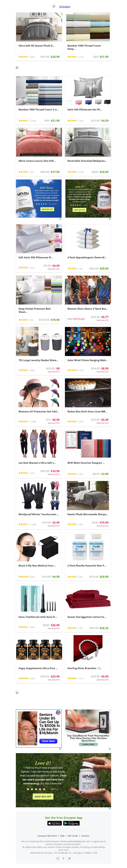Click AdChoices icon below the neuropathy ad
Image resolution: width=127 pixels, height=868 pixels.
[110, 748]
